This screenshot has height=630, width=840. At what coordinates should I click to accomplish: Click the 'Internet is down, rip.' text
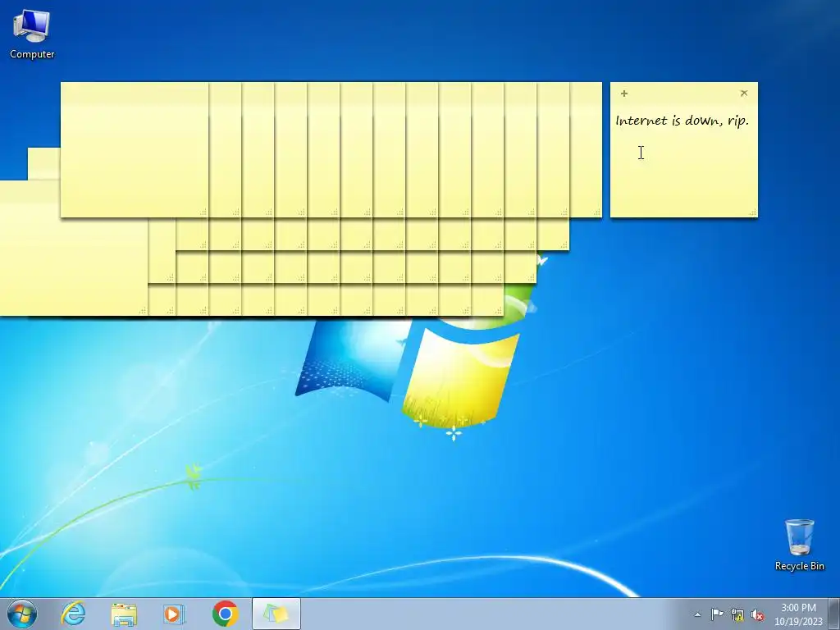[682, 121]
